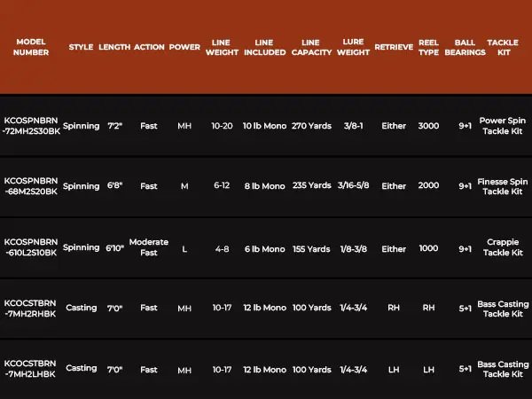Click the Model Number column header

click(x=31, y=47)
